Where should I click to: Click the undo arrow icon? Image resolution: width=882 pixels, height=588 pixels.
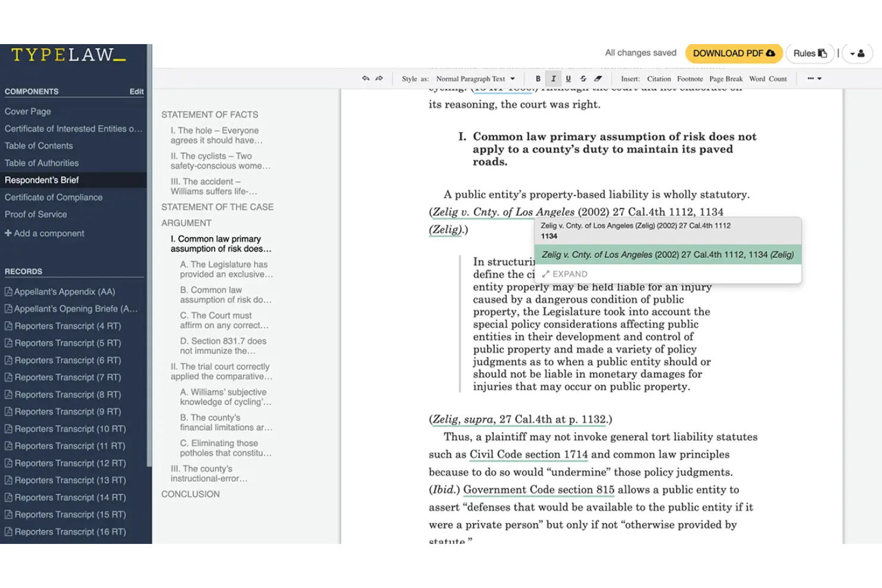(365, 79)
